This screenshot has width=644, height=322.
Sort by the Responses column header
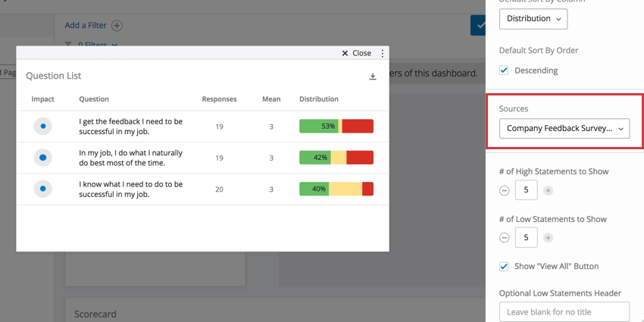coord(219,99)
